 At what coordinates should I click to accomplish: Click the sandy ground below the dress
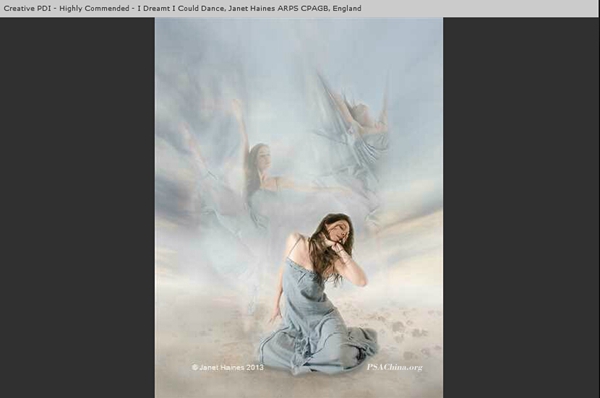click(x=298, y=385)
